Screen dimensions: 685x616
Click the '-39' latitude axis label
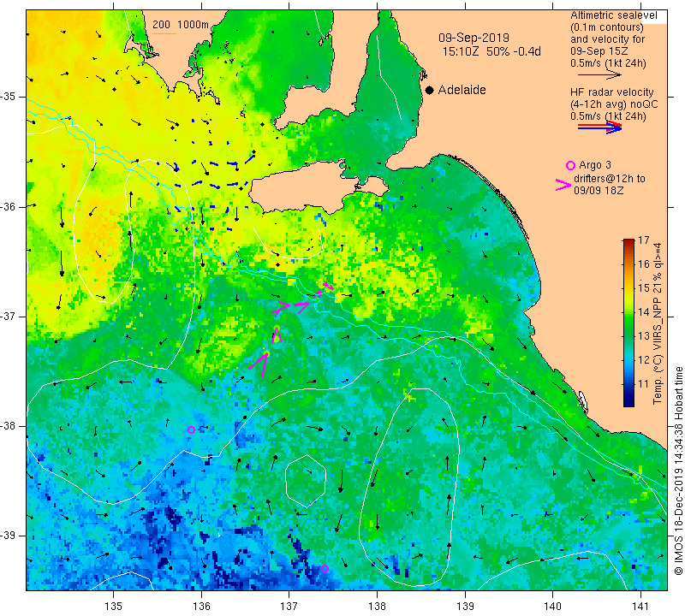[x=9, y=536]
